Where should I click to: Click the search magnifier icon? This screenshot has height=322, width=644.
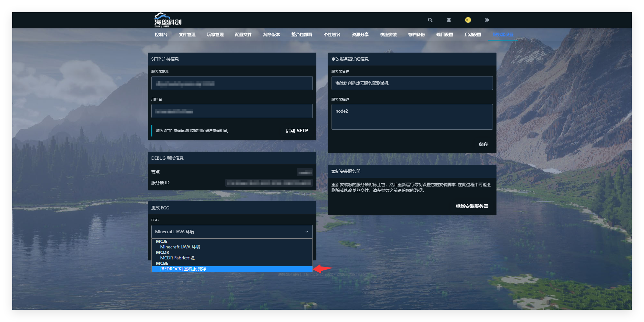point(430,20)
